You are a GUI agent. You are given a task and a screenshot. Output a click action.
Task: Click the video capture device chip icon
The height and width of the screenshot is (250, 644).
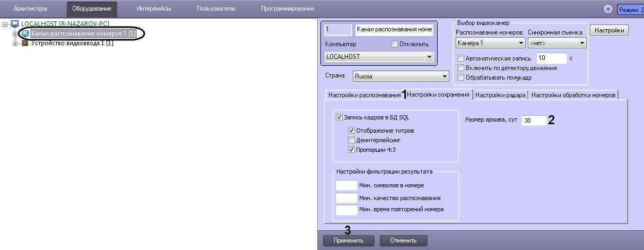[24, 44]
